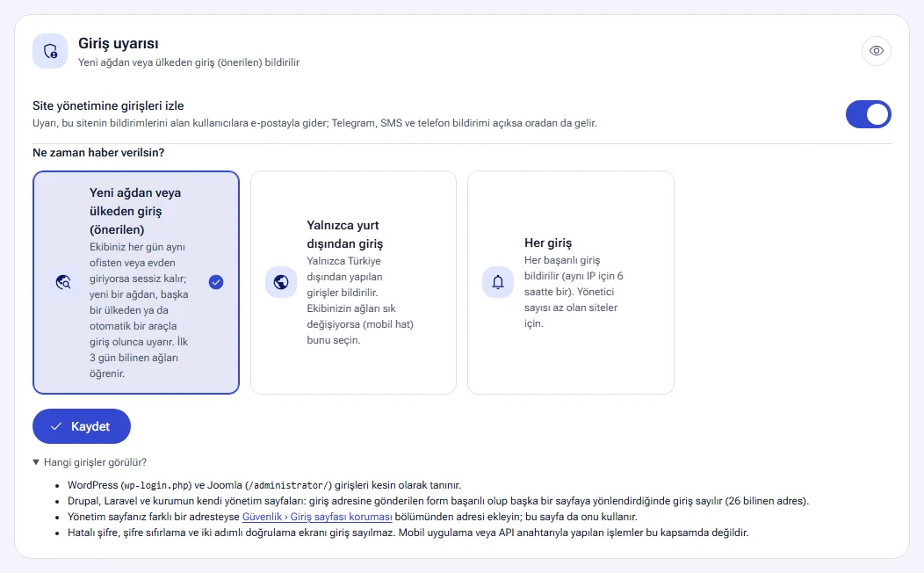The image size is (924, 573).
Task: Click the network search icon in first card
Action: (x=63, y=282)
